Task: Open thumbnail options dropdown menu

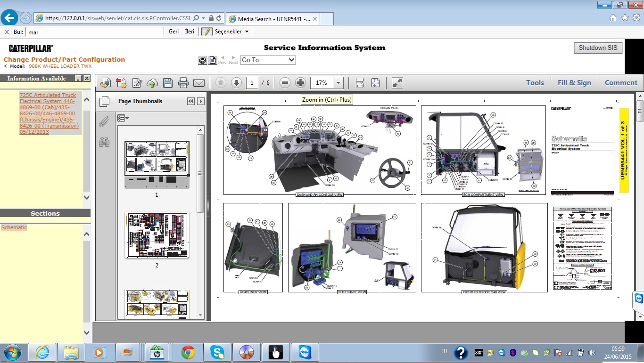Action: pos(123,118)
